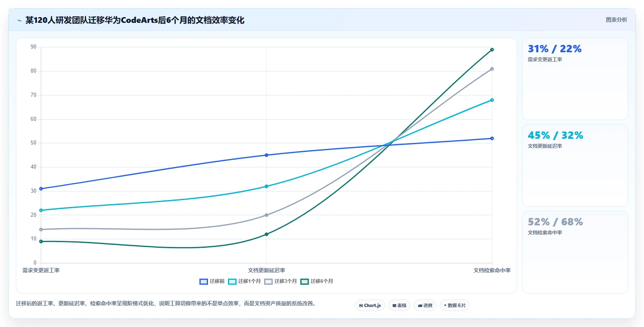Click 迁移前 data point at 文档更新延迟率 (45)
This screenshot has width=644, height=327.
click(x=266, y=155)
